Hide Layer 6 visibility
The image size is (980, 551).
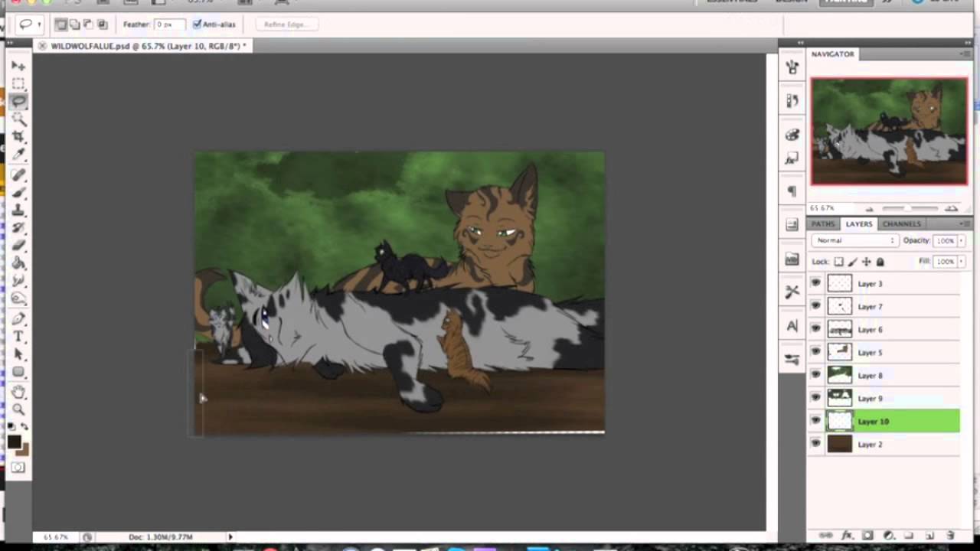(x=815, y=329)
